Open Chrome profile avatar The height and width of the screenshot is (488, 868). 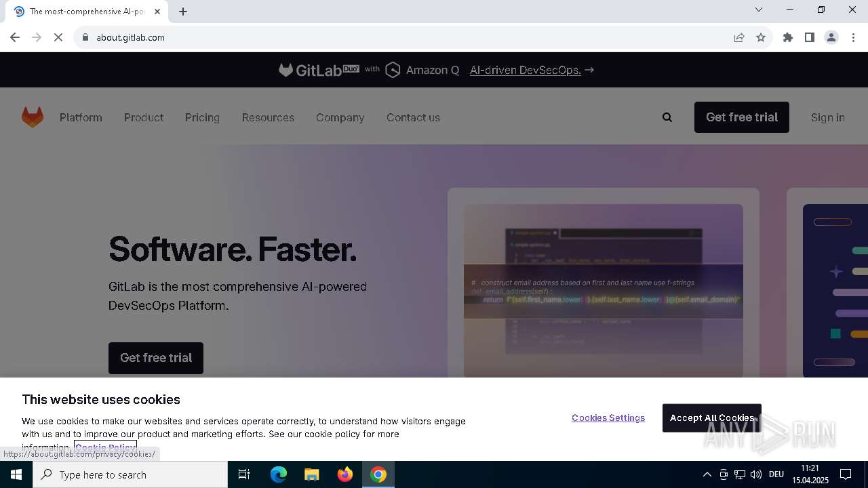pos(831,37)
